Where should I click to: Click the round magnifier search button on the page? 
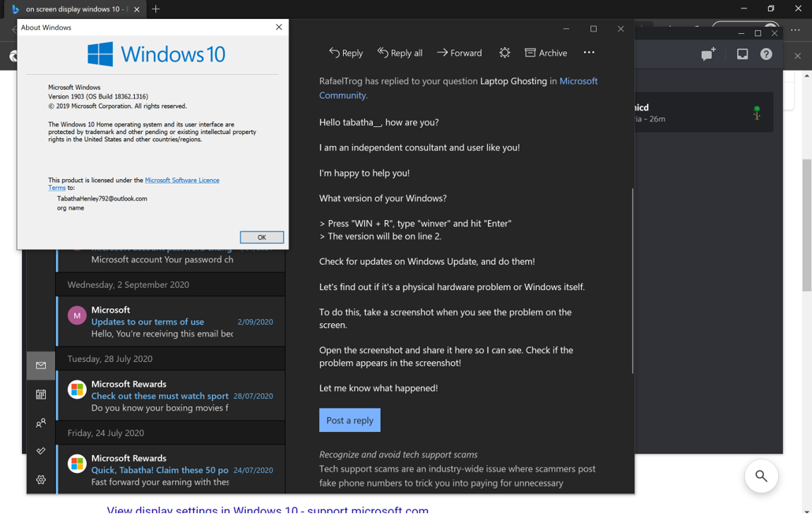tap(761, 475)
